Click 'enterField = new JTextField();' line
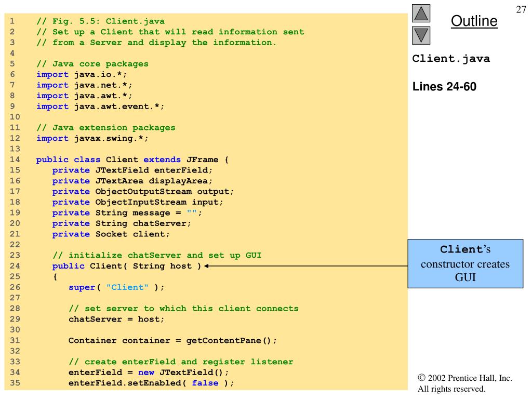The image size is (532, 399). coord(149,373)
